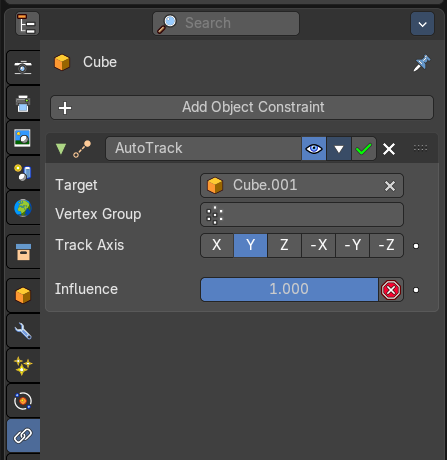The image size is (447, 460).
Task: Apply AutoTrack constraint with green checkmark
Action: click(x=364, y=148)
